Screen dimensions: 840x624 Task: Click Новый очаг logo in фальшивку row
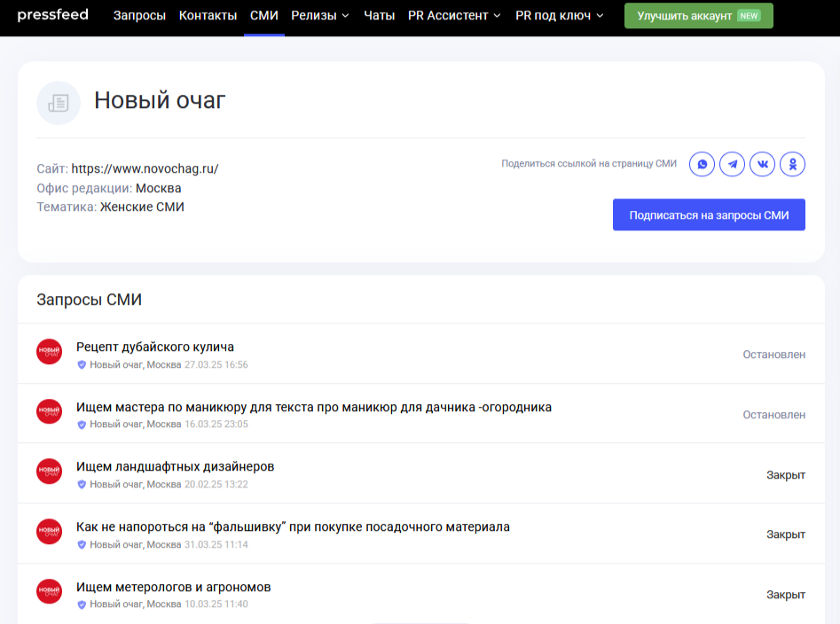pos(50,532)
